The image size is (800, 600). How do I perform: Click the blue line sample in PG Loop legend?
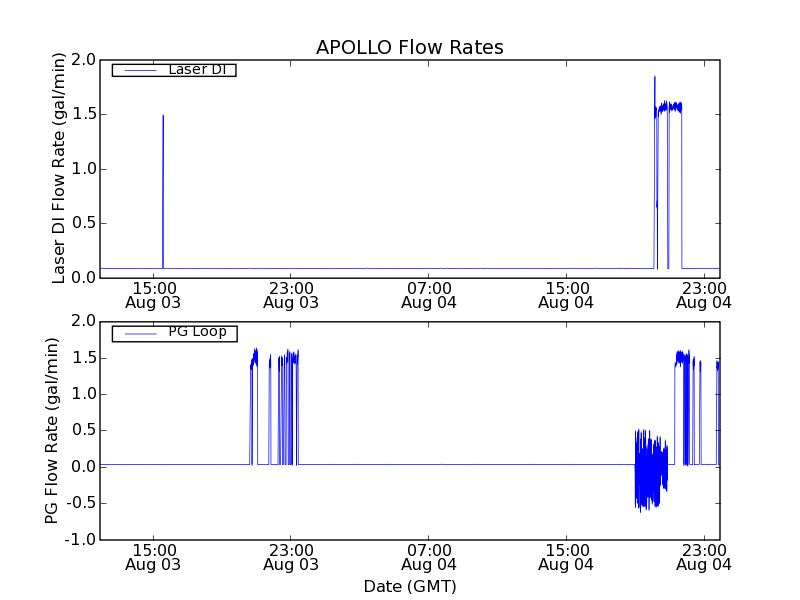[x=141, y=334]
